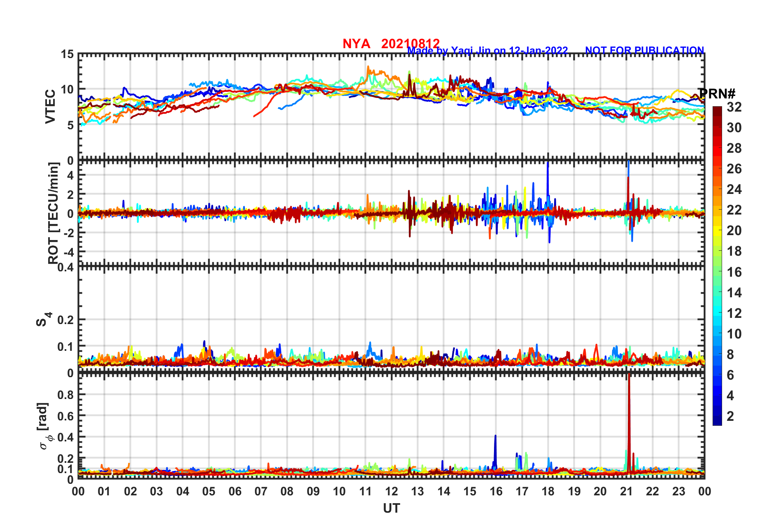Viewport: 783px width, 532px height.
Task: Click the PRN# colorbar title
Action: (717, 93)
